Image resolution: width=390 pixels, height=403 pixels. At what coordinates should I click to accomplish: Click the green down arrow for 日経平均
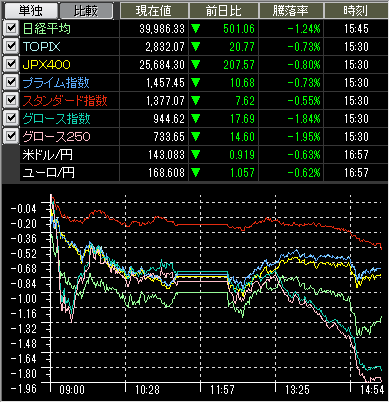[196, 29]
